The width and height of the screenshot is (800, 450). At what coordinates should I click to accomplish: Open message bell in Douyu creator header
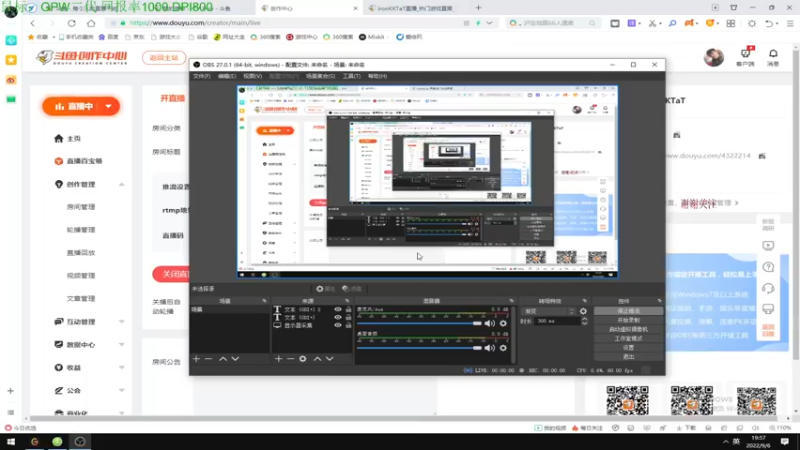(x=773, y=57)
